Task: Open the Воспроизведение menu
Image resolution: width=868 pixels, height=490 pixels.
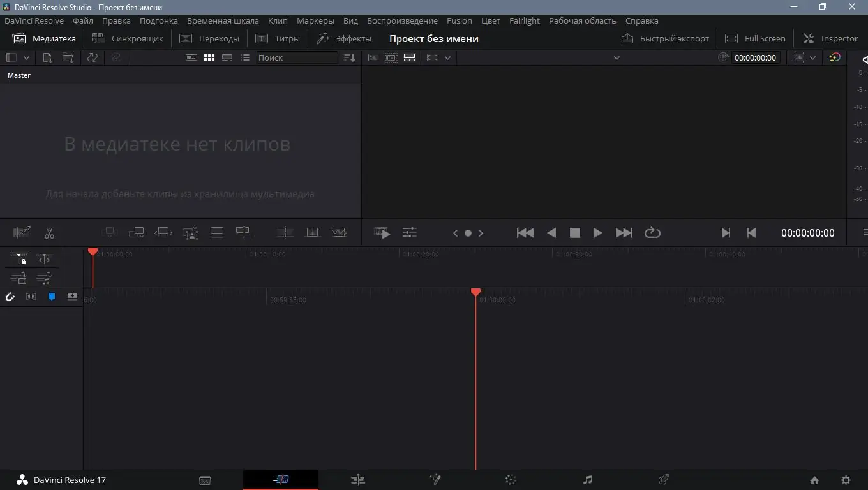Action: click(402, 20)
